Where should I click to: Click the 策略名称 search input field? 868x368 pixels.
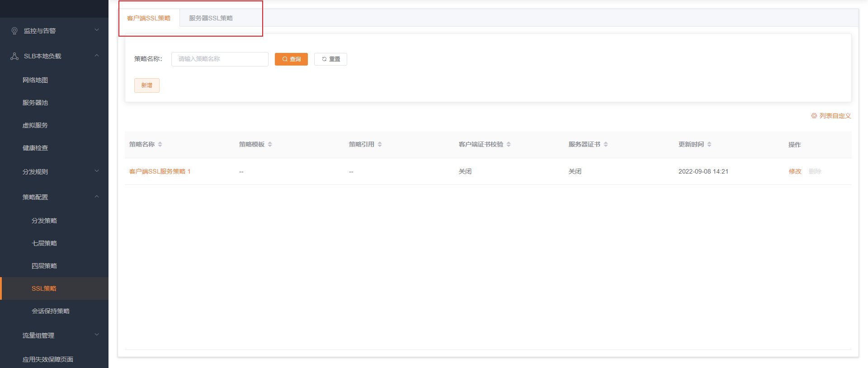click(220, 59)
